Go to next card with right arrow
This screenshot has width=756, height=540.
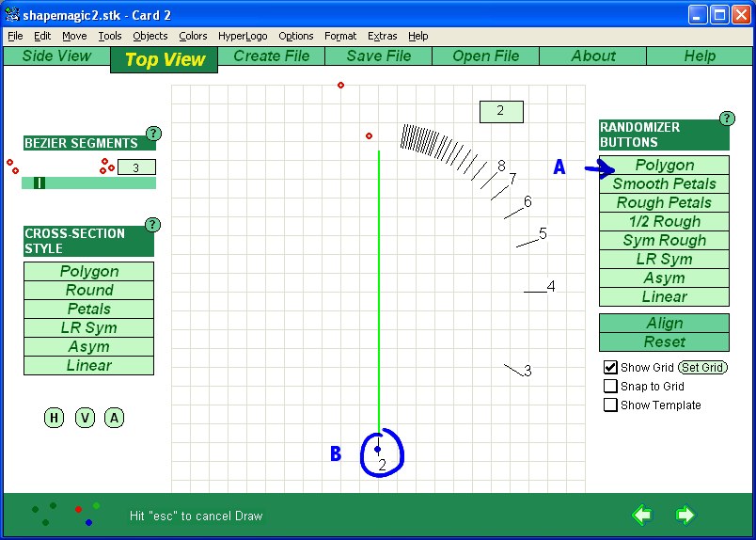pos(685,515)
